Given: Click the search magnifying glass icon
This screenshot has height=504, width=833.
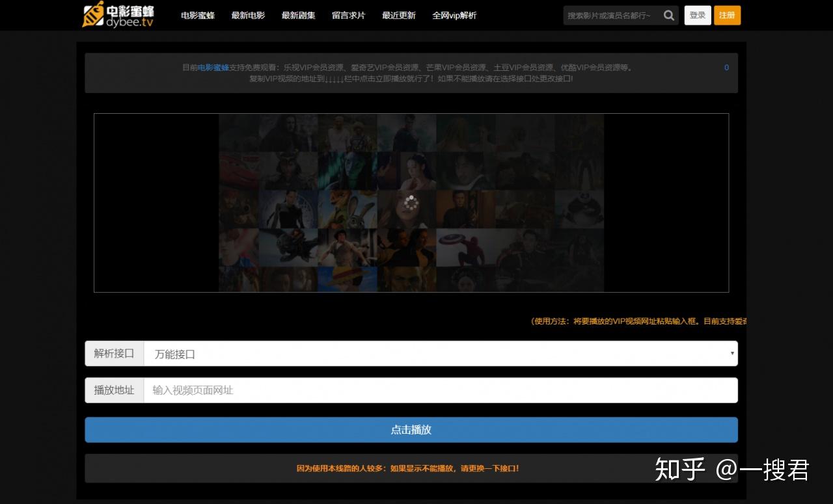Looking at the screenshot, I should [669, 15].
